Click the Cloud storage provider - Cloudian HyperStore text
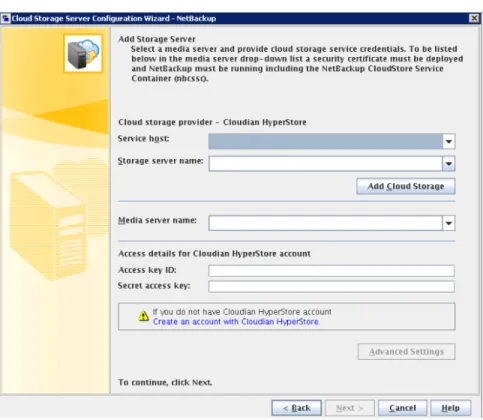This screenshot has height=420, width=483. 212,122
